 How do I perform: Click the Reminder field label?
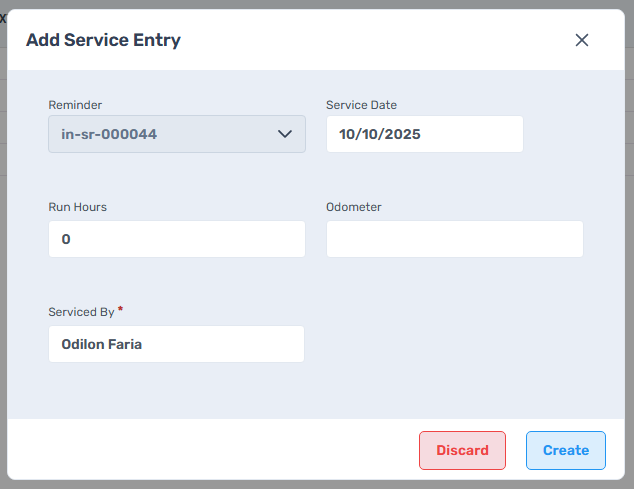coord(75,105)
